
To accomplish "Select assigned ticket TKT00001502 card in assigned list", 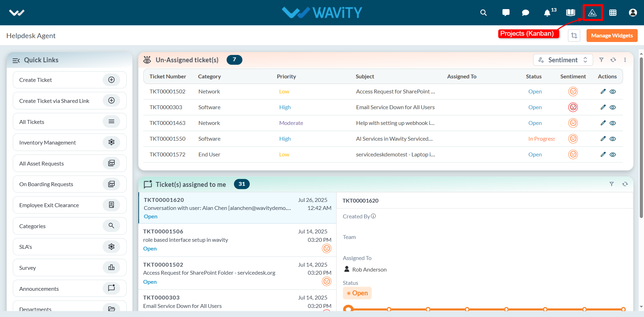I will coord(238,273).
